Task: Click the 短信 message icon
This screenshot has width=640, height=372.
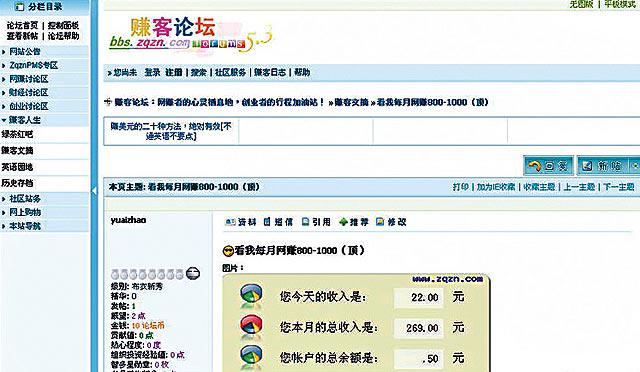Action: 267,222
